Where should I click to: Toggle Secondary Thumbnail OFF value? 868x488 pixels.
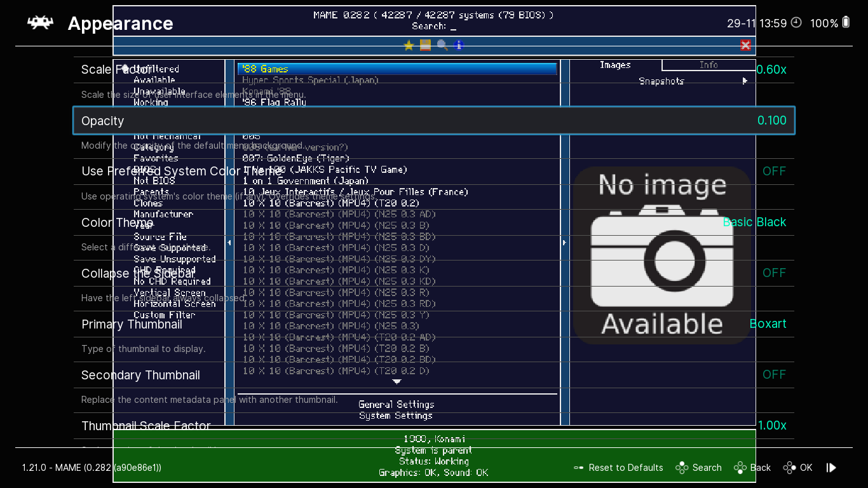[774, 375]
